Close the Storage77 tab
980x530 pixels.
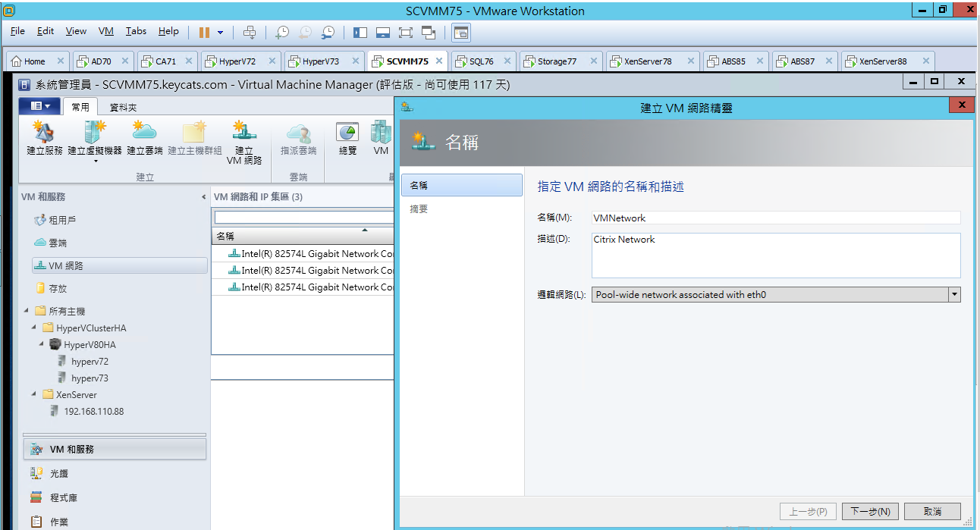[x=593, y=61]
